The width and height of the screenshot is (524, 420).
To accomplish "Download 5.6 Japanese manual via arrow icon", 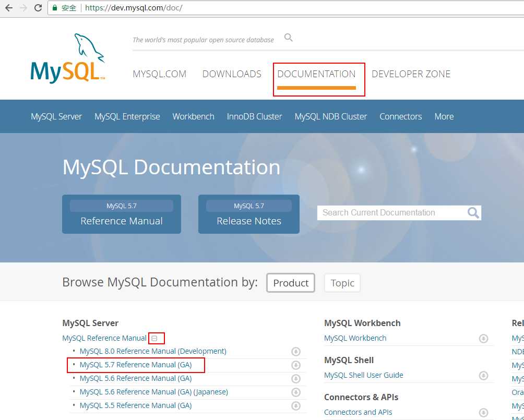I will pyautogui.click(x=296, y=392).
